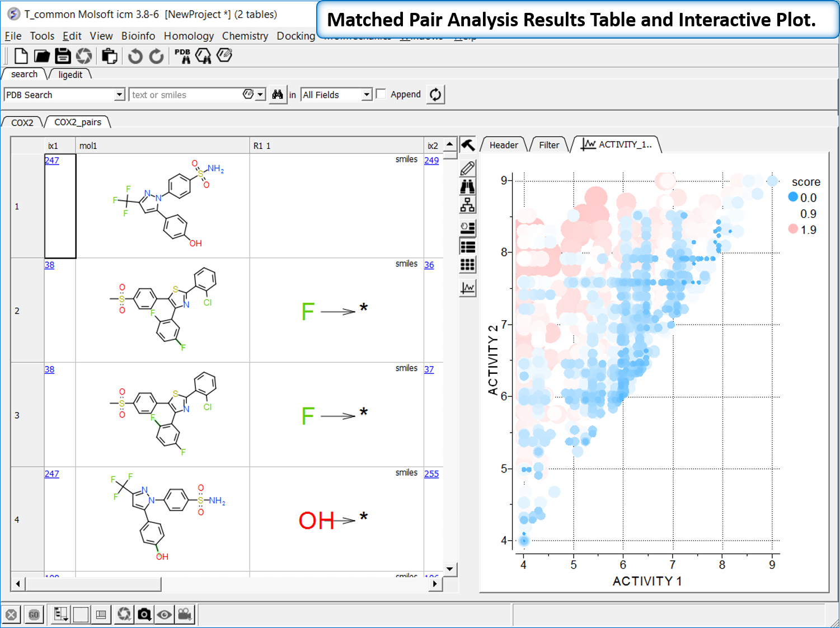Open the hammer tools icon beside the table

click(x=468, y=145)
